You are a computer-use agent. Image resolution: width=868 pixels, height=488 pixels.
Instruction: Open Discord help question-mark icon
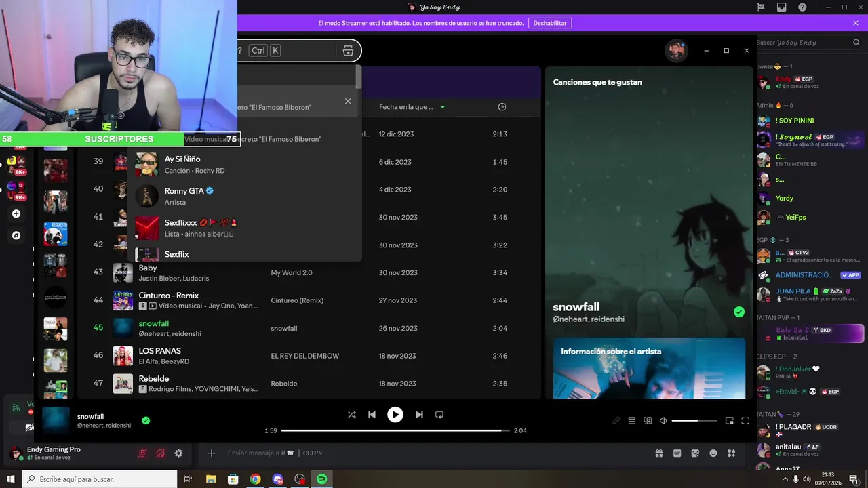point(802,7)
